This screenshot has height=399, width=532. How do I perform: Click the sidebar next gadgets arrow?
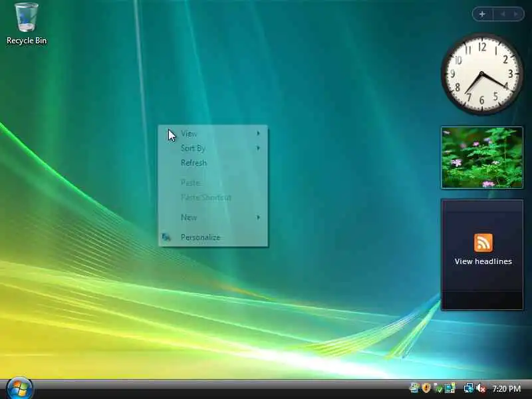[516, 14]
